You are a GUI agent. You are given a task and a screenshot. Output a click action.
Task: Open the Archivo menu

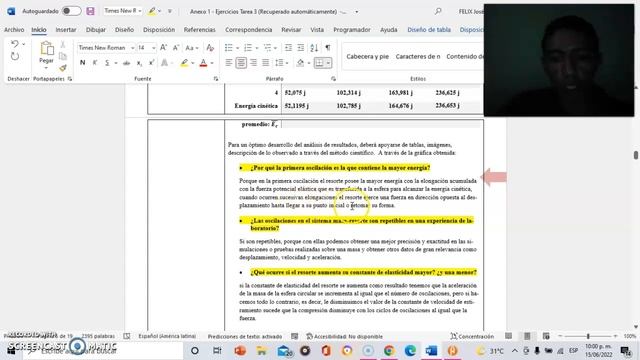(14, 30)
